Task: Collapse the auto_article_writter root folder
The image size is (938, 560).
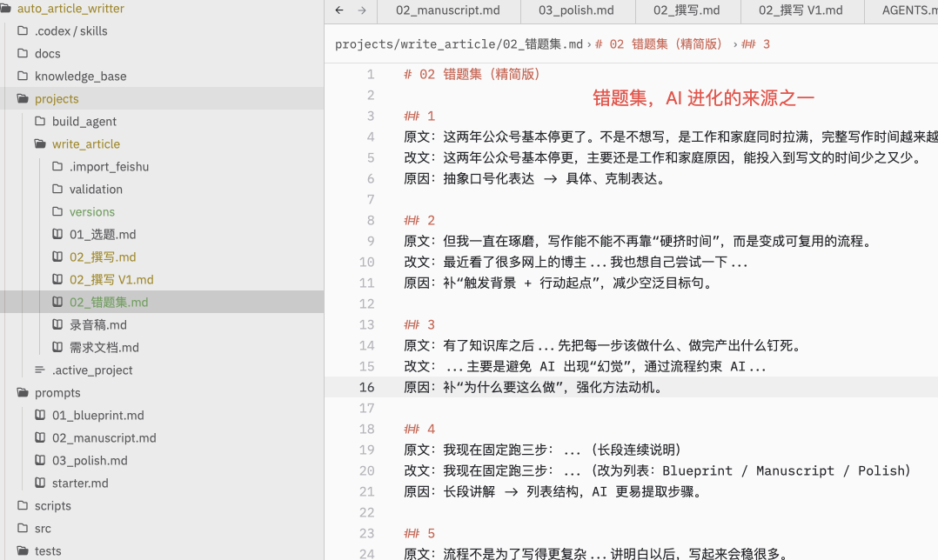Action: 5,9
